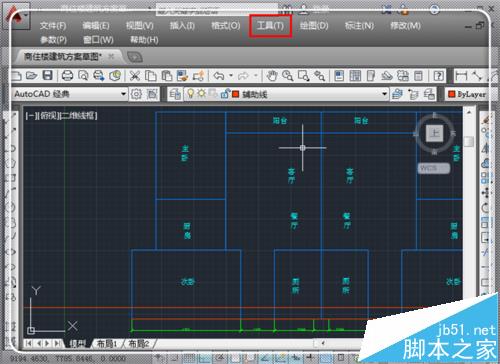Click the Publish icon
This screenshot has width=500, height=364.
click(x=99, y=76)
